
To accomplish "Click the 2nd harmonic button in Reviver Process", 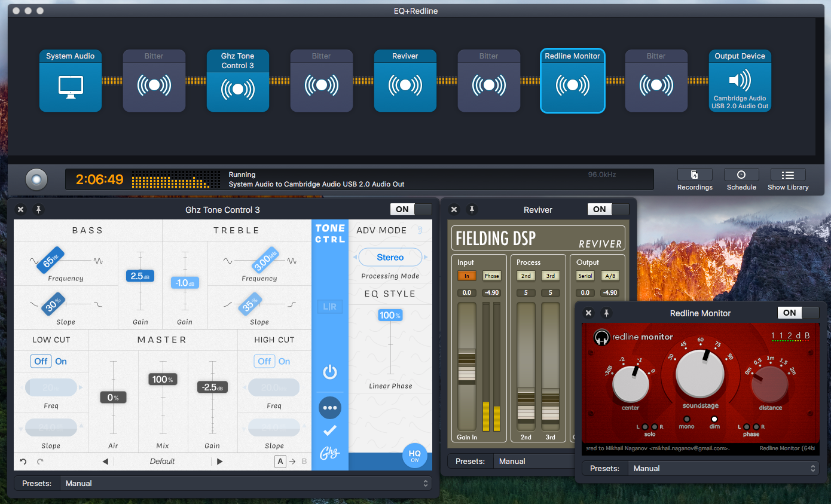I will point(526,276).
